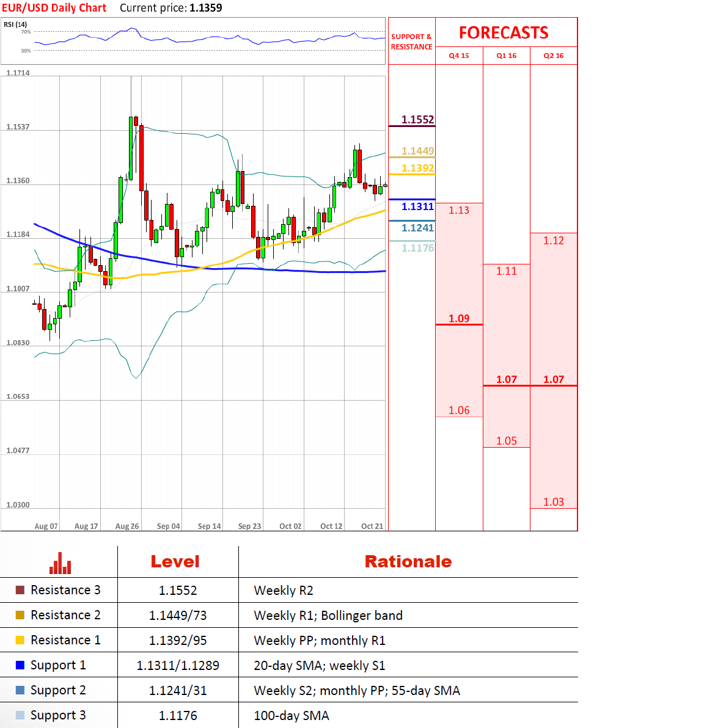Click the Resistance 3 dark red swatch
Viewport: 704px width, 728px height.
pyautogui.click(x=20, y=590)
